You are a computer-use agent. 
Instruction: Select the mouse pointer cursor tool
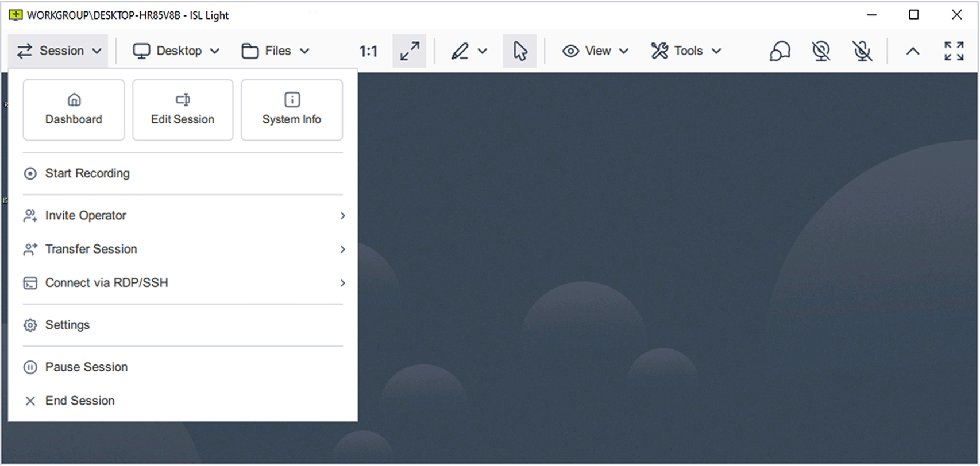point(520,51)
